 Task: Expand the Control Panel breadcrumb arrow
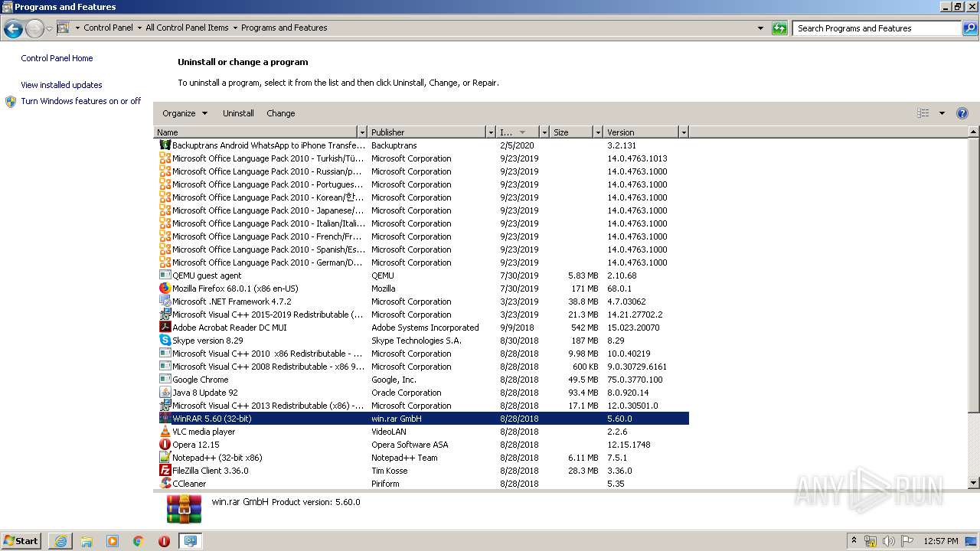pos(139,28)
